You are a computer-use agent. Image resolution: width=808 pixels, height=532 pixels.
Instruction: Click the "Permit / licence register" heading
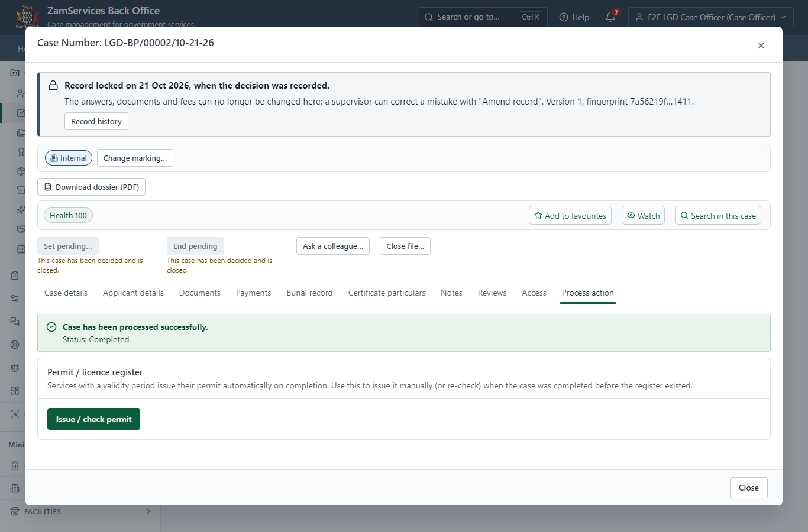coord(95,372)
